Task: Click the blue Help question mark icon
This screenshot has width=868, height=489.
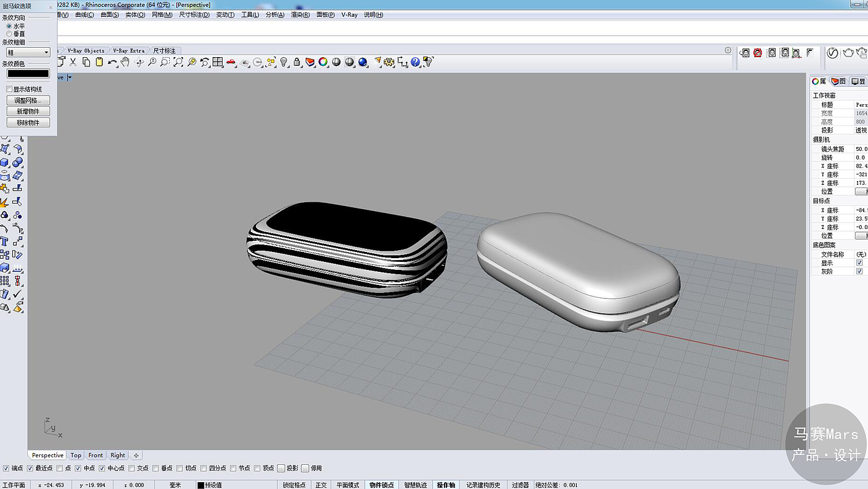Action: [415, 62]
